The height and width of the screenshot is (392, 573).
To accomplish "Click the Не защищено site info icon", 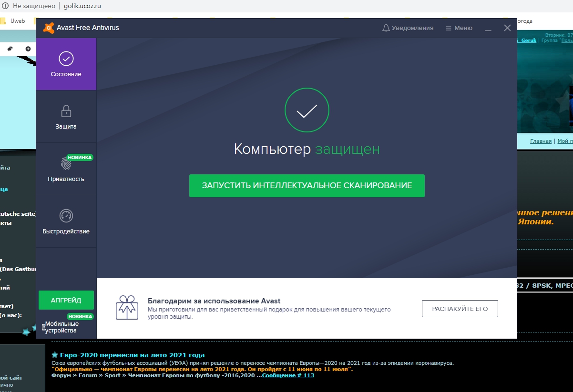I will pos(5,6).
